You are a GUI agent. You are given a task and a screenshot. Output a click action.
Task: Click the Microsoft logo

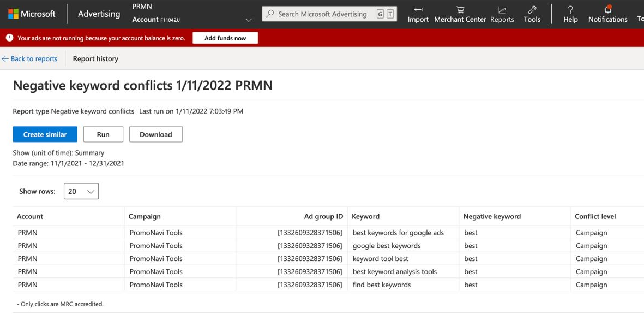point(32,14)
